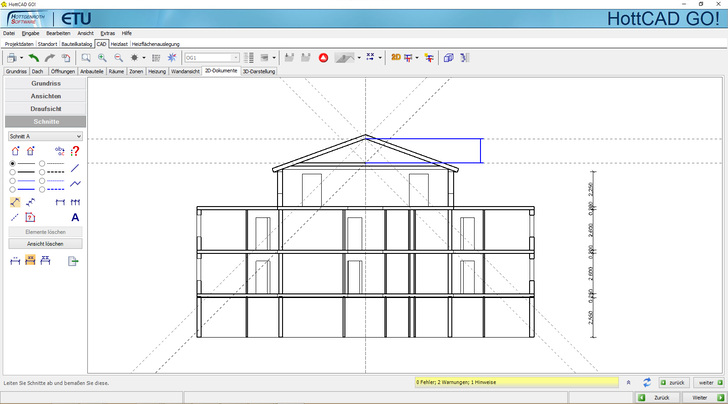Click the green undo arrow

tap(33, 58)
